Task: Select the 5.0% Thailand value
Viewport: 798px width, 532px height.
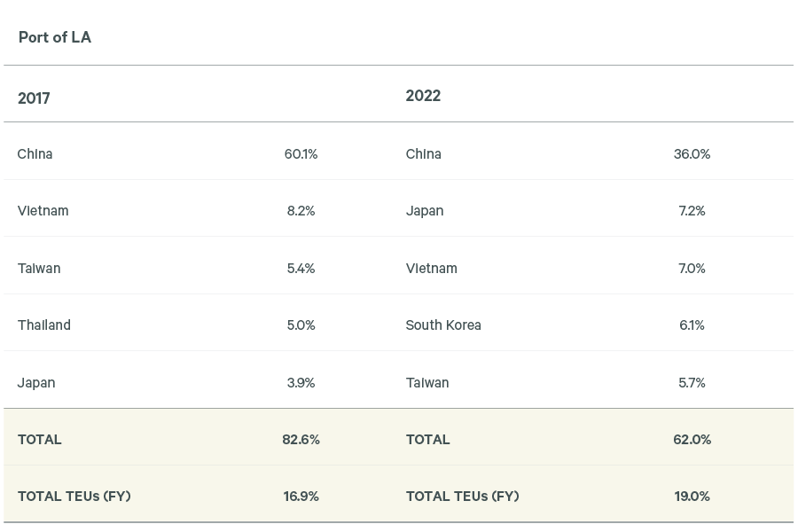Action: pyautogui.click(x=301, y=325)
